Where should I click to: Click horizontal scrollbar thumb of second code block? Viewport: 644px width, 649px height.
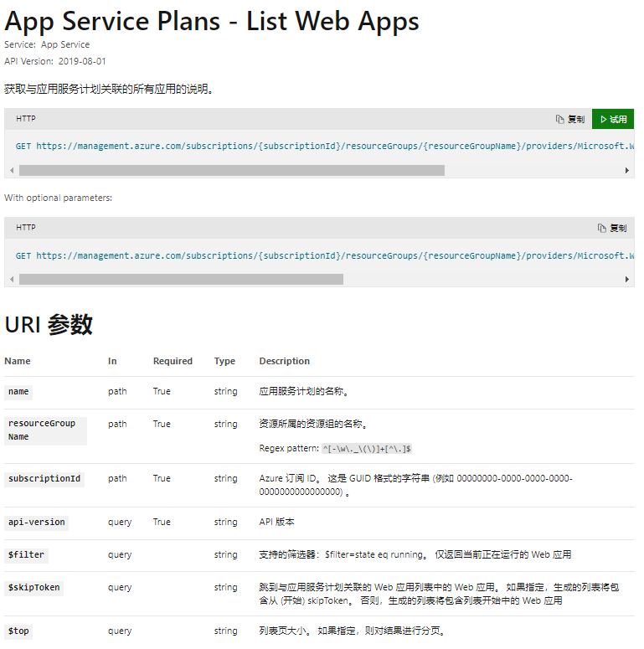pos(181,280)
